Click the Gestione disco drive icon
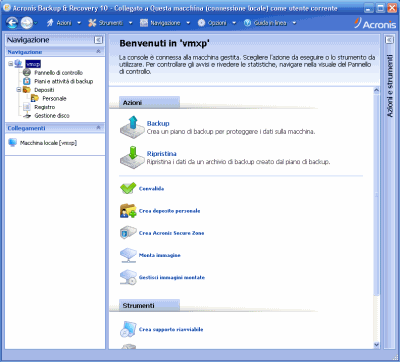 point(27,116)
